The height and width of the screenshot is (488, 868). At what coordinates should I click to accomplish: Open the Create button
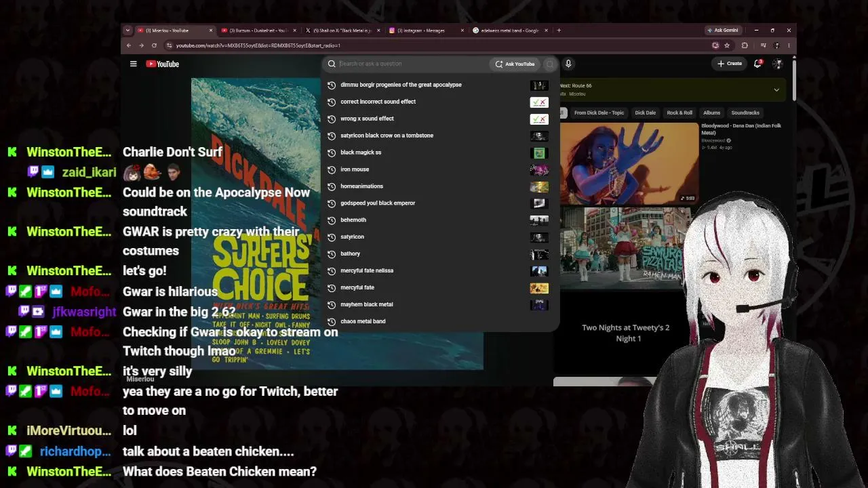pyautogui.click(x=730, y=64)
